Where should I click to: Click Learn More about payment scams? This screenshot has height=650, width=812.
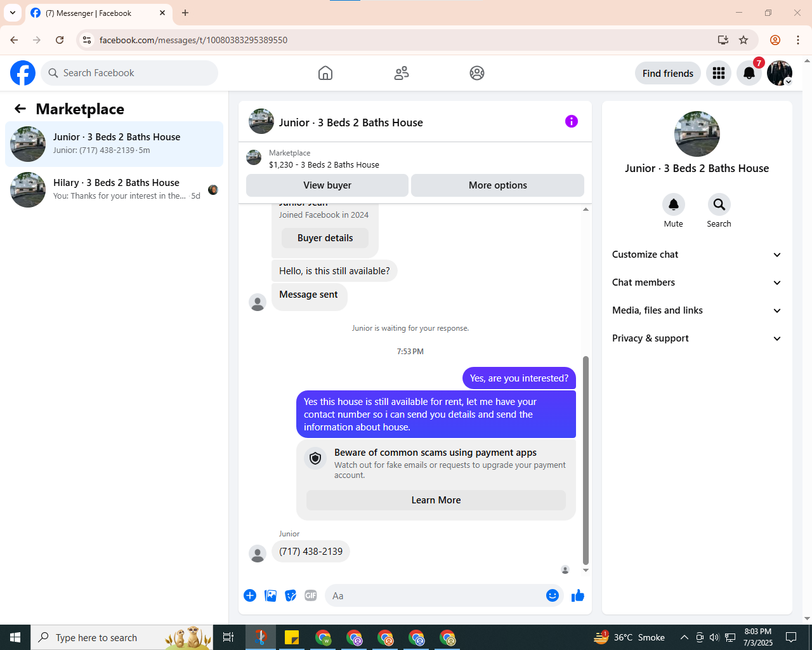point(436,500)
